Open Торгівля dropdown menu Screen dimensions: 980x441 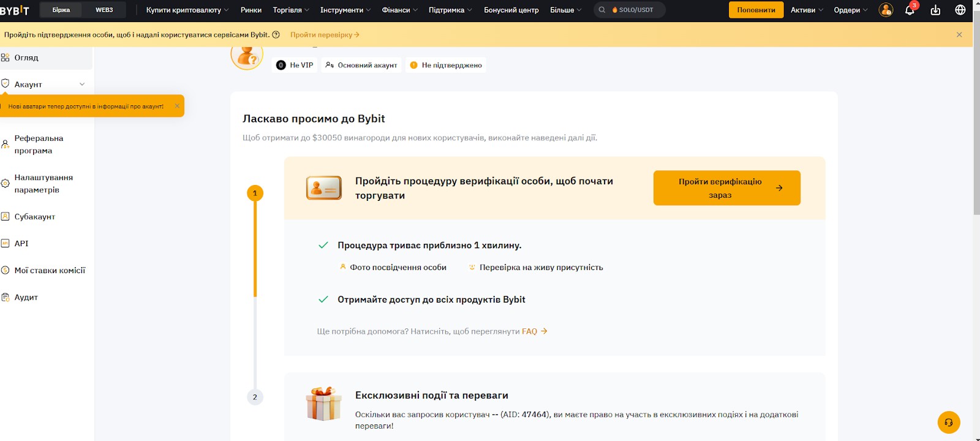coord(291,10)
